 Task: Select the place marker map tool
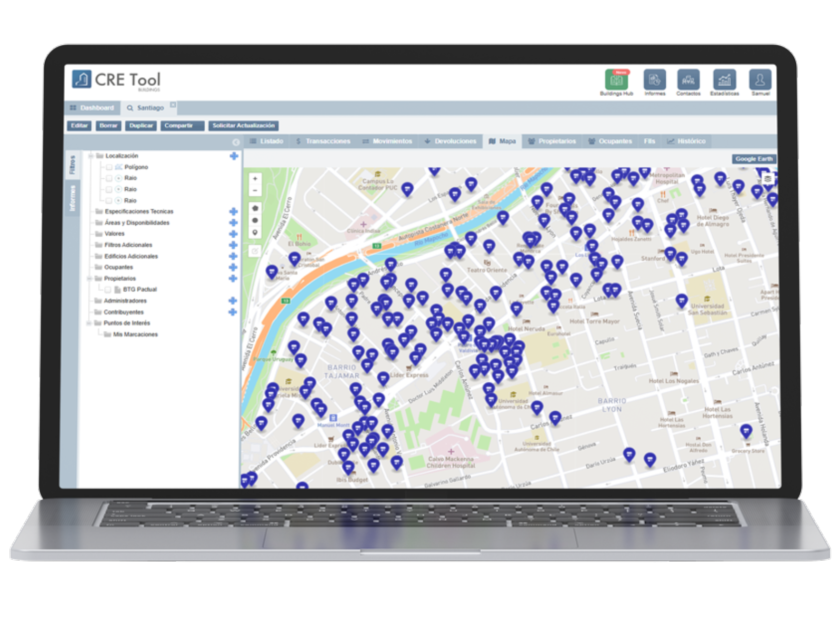coord(255,232)
